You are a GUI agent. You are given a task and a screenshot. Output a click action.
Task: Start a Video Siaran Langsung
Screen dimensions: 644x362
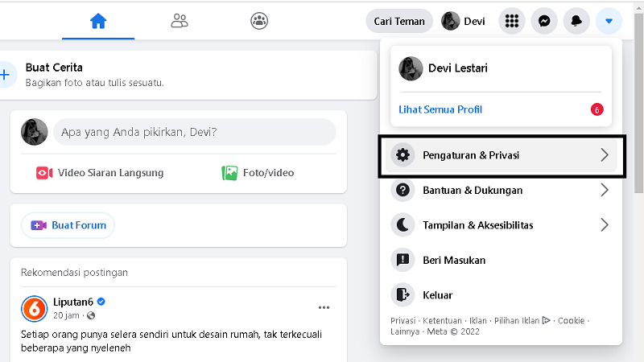pyautogui.click(x=100, y=173)
